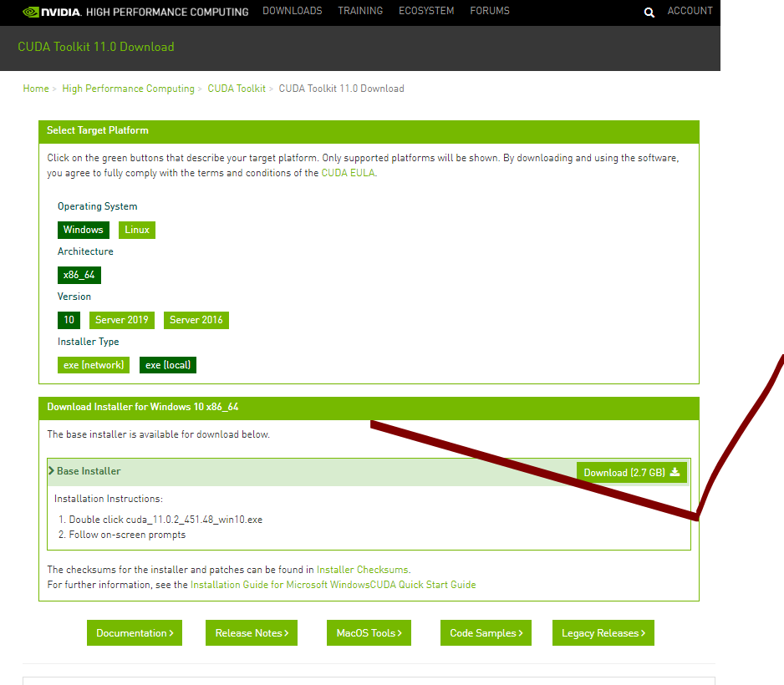Click the 'Installation Instructions:' label
784x685 pixels.
coord(109,499)
